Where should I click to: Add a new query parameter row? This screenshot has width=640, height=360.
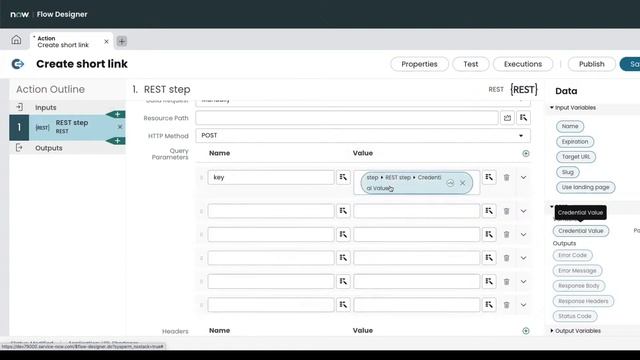click(526, 153)
